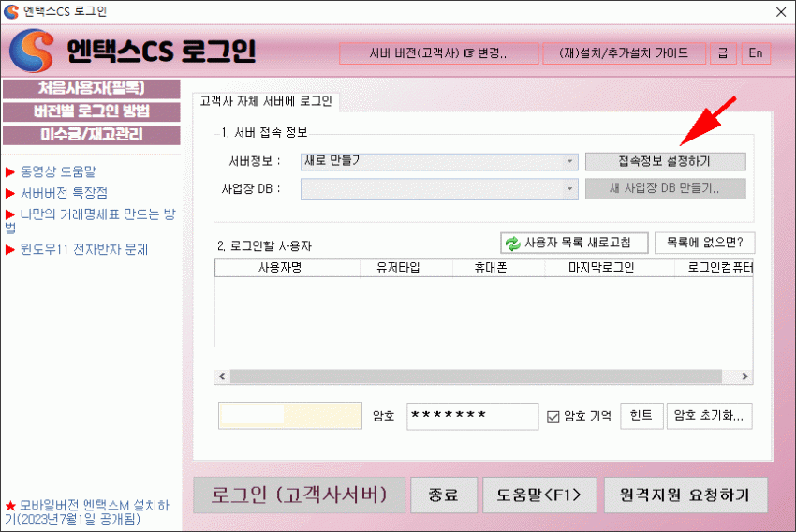This screenshot has width=796, height=532.
Task: Click user list scrollbar right arrow
Action: (744, 377)
